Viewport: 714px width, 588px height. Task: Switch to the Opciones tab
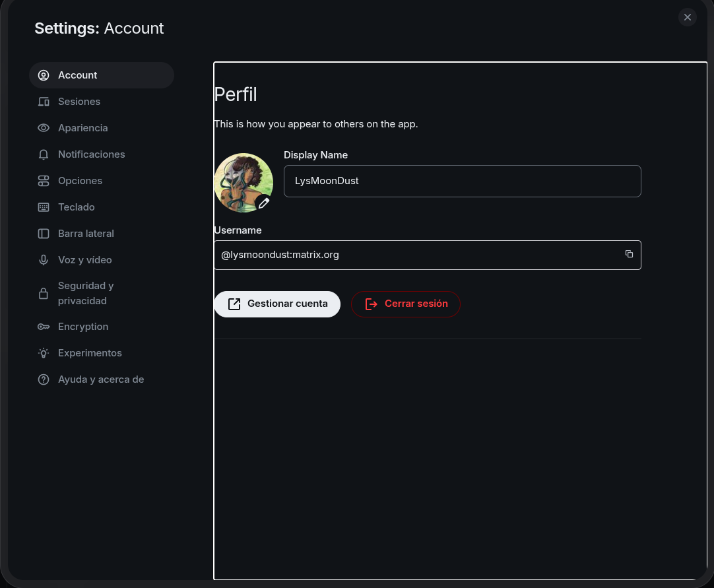(80, 181)
